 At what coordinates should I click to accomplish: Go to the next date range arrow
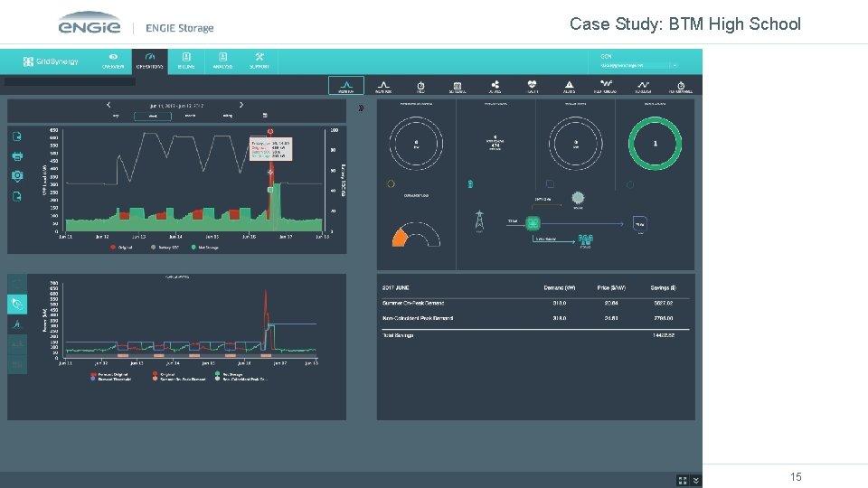click(x=241, y=105)
